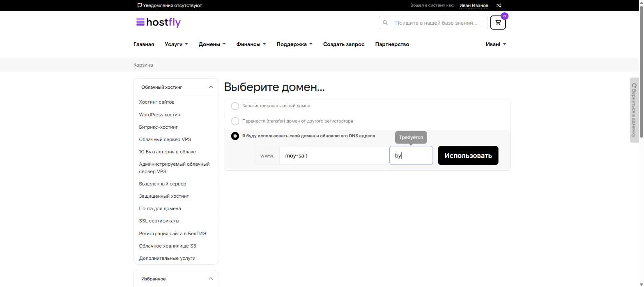
Task: Select 'Я буду использовать свой домен' radio
Action: pos(235,136)
